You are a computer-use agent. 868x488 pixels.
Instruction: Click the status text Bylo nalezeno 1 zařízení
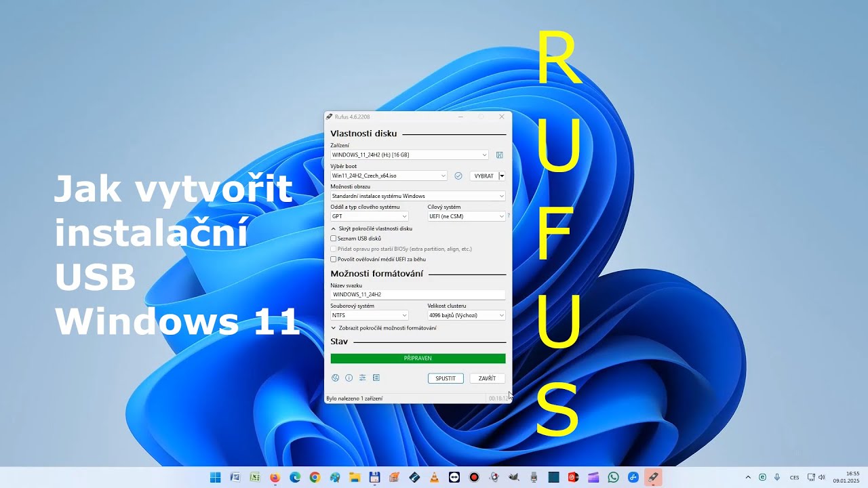coord(354,399)
